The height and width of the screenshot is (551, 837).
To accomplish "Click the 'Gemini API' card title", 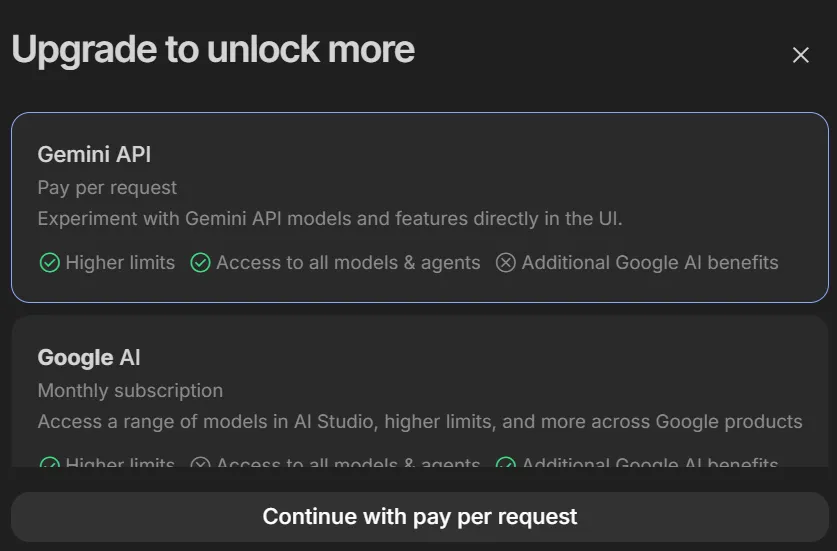I will (x=94, y=154).
